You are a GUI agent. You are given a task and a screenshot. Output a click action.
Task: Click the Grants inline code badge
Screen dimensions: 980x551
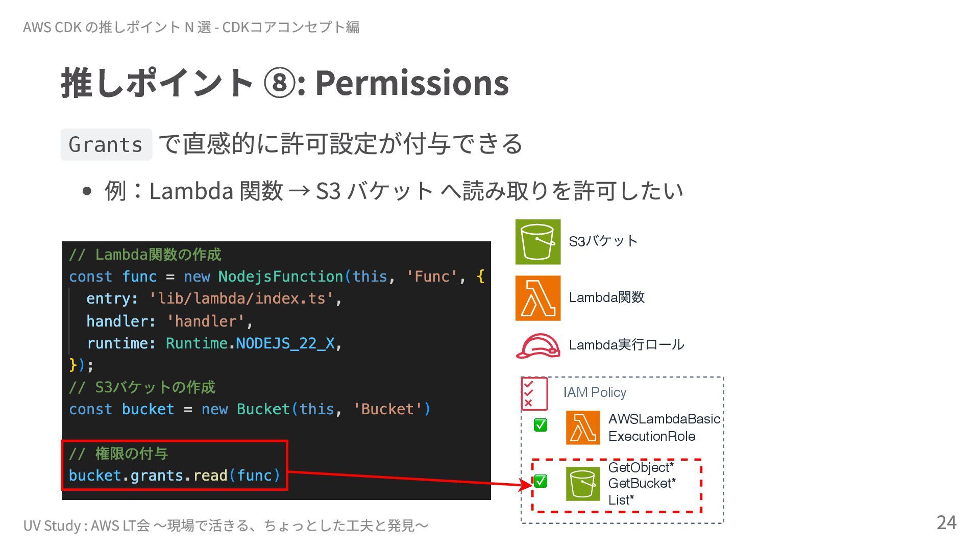[106, 145]
